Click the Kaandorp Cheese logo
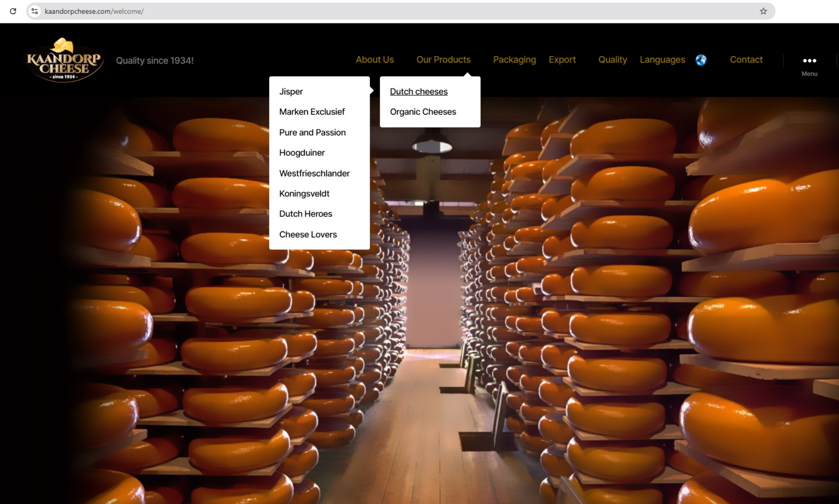The width and height of the screenshot is (839, 504). [64, 60]
